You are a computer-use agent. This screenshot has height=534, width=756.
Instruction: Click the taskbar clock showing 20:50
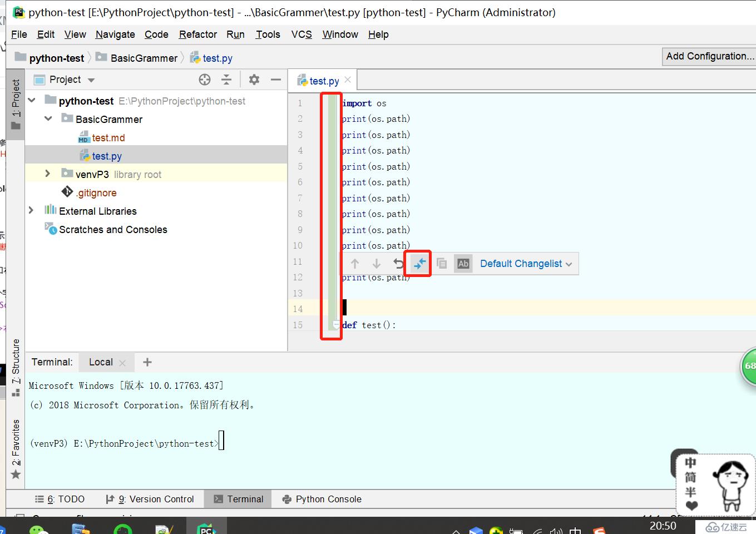pyautogui.click(x=663, y=526)
